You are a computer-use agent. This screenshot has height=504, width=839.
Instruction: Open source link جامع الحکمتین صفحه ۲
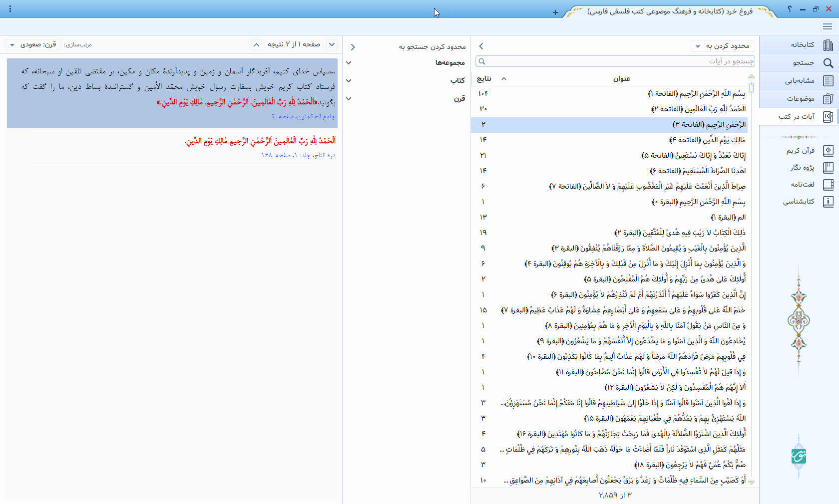pyautogui.click(x=303, y=116)
